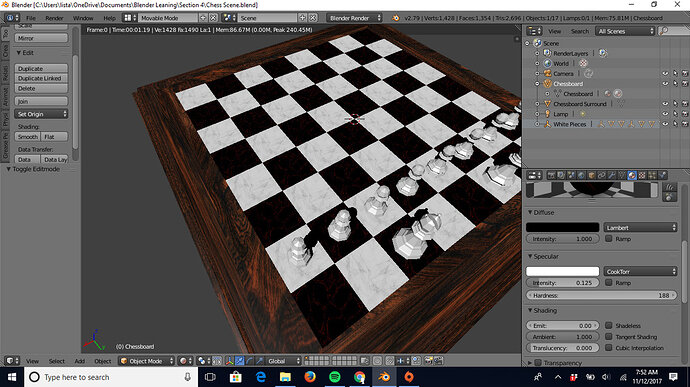The width and height of the screenshot is (690, 387).
Task: Click the white specular color swatch
Action: pos(562,271)
